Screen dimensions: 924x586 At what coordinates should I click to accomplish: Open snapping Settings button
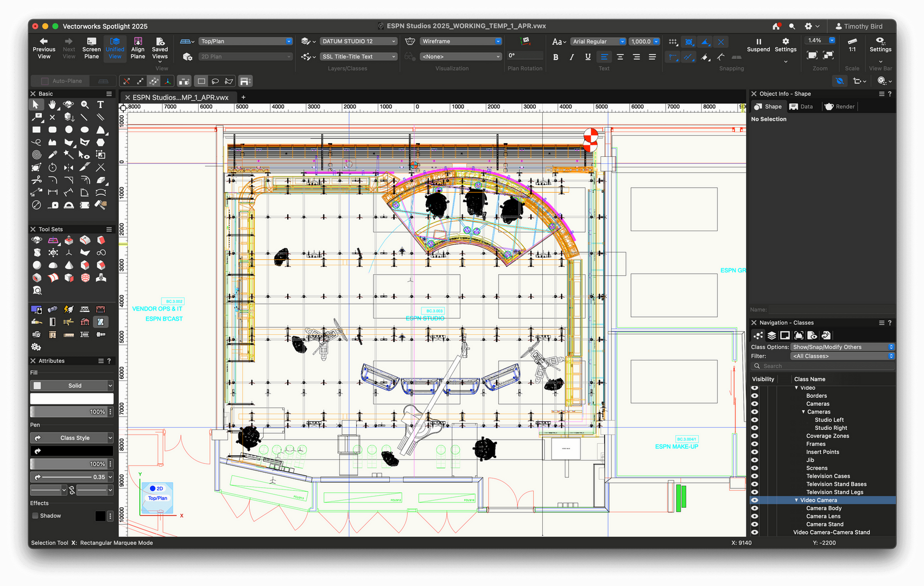(786, 50)
